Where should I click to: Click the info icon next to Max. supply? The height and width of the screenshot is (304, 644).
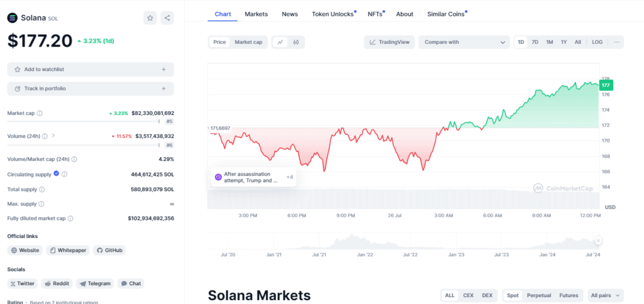tap(42, 204)
